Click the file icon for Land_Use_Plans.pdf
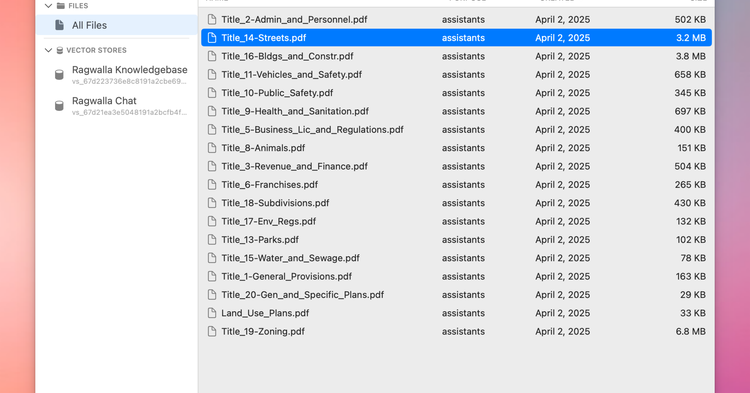The height and width of the screenshot is (393, 750). point(212,313)
